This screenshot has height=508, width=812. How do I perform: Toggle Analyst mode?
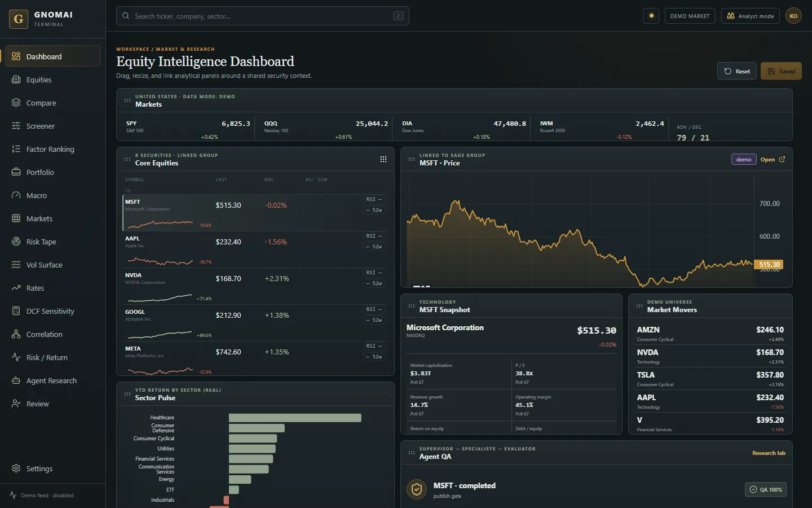click(750, 16)
